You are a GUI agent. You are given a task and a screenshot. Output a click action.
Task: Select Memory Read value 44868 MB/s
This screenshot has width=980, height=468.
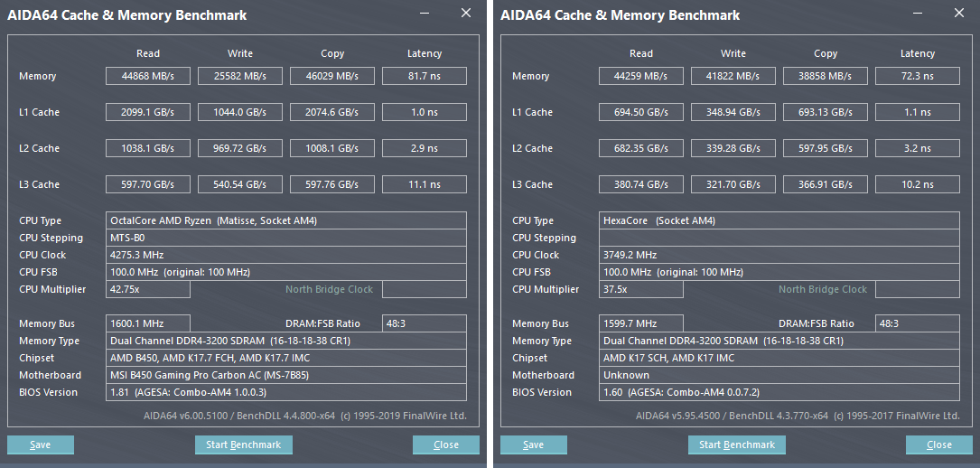148,76
